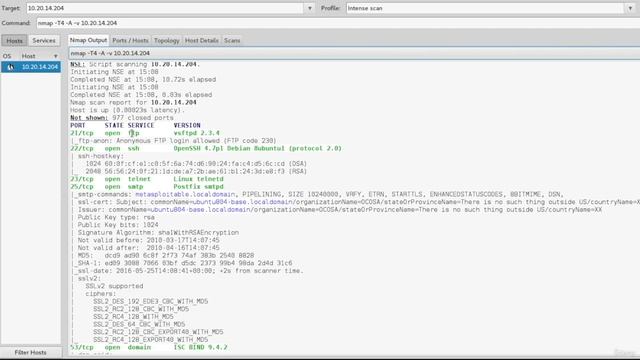The width and height of the screenshot is (640, 360).
Task: Click the 'Host is up' latency line
Action: tap(128, 110)
